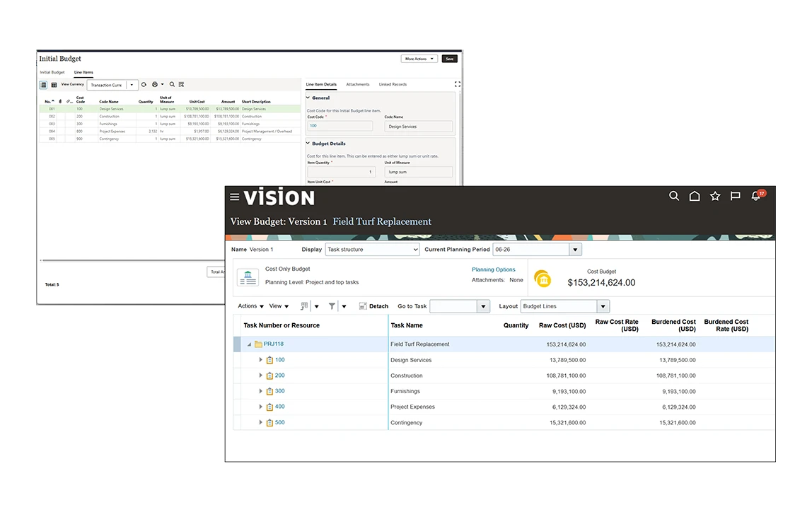Open the Watchlist flag icon

click(x=735, y=196)
